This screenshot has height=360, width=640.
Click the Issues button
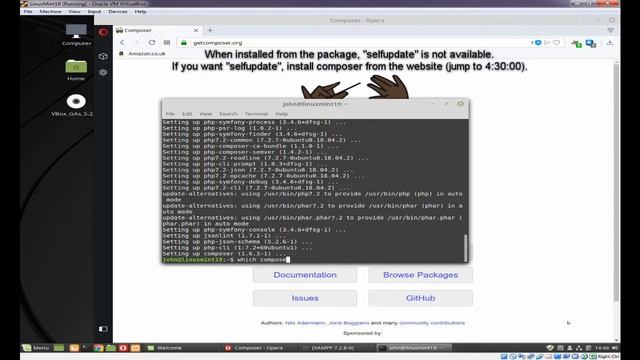click(x=305, y=298)
